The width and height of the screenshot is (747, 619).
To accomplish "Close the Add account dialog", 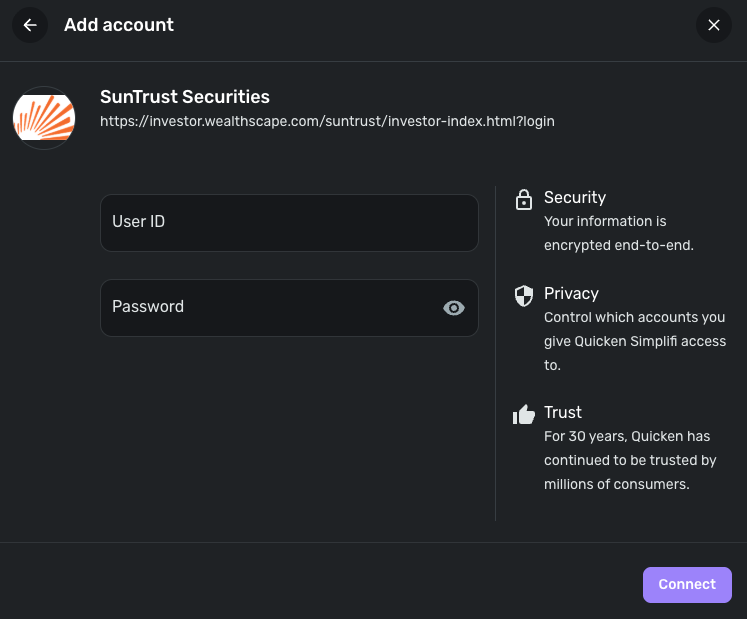I will pyautogui.click(x=713, y=25).
